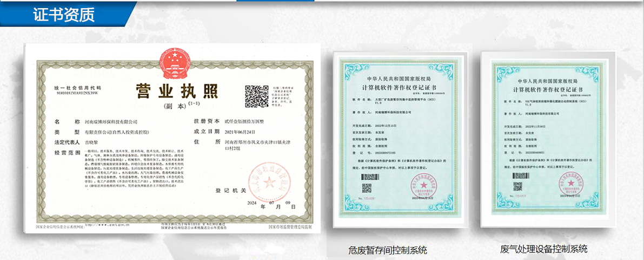Click the QR code on the business license
The image size is (644, 260).
click(x=257, y=96)
